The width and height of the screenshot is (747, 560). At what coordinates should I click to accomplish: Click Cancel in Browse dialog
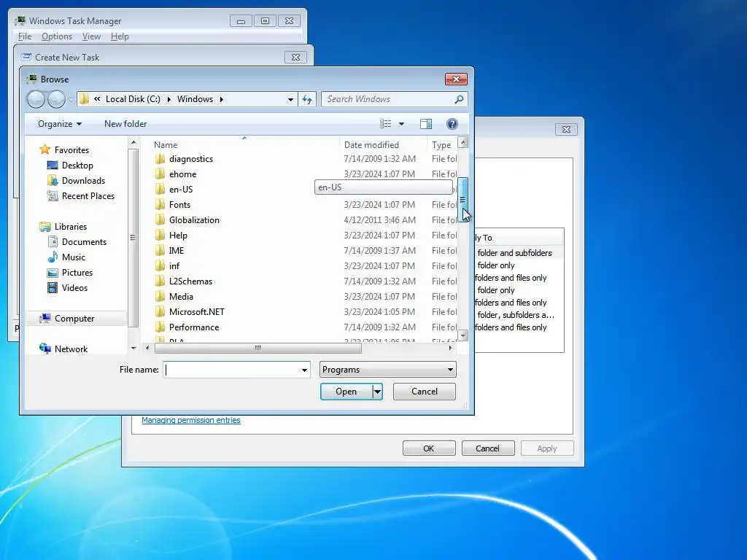coord(425,392)
